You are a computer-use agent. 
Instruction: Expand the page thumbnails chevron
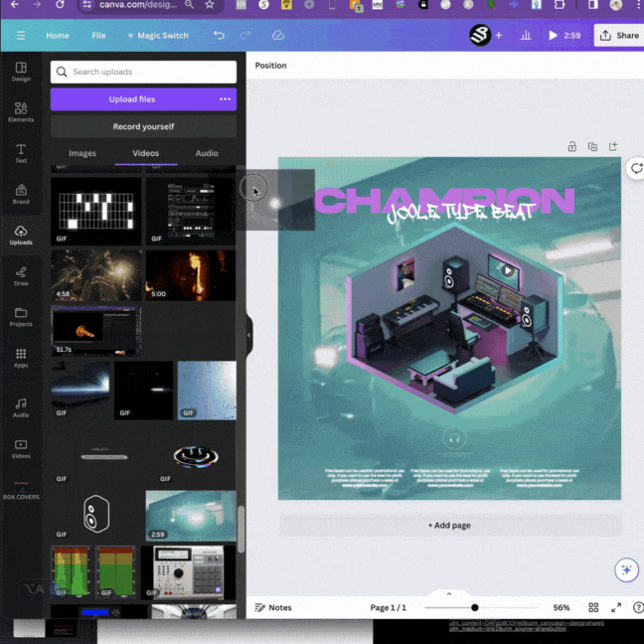(449, 594)
